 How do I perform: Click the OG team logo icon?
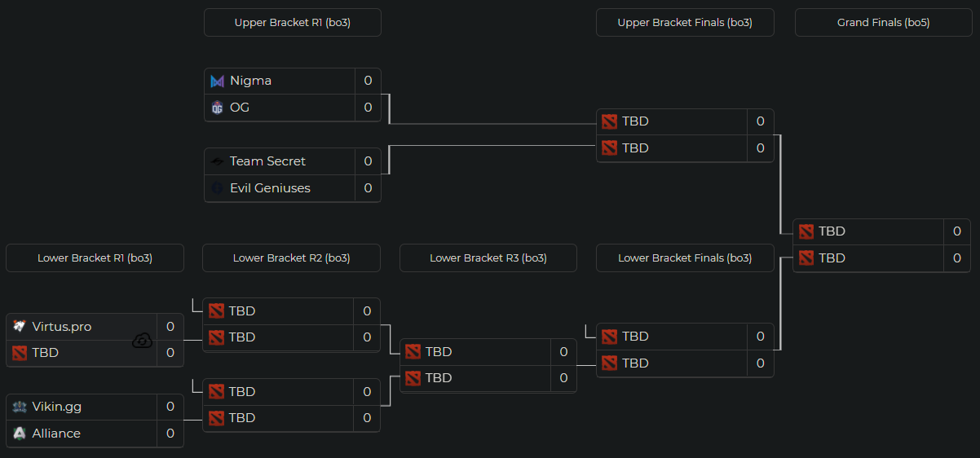pyautogui.click(x=217, y=108)
